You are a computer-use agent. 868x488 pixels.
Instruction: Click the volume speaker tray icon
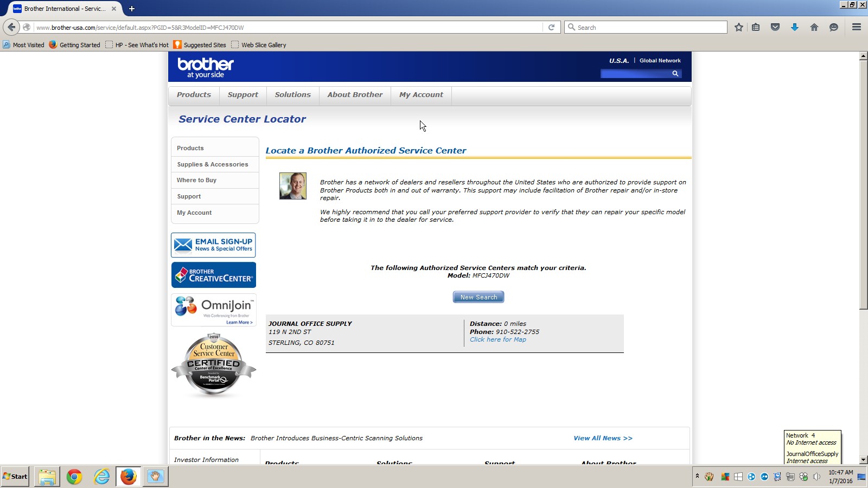(x=816, y=477)
